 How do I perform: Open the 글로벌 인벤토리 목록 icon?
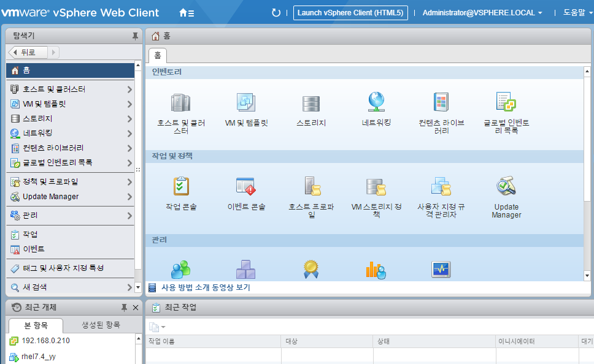coord(506,101)
